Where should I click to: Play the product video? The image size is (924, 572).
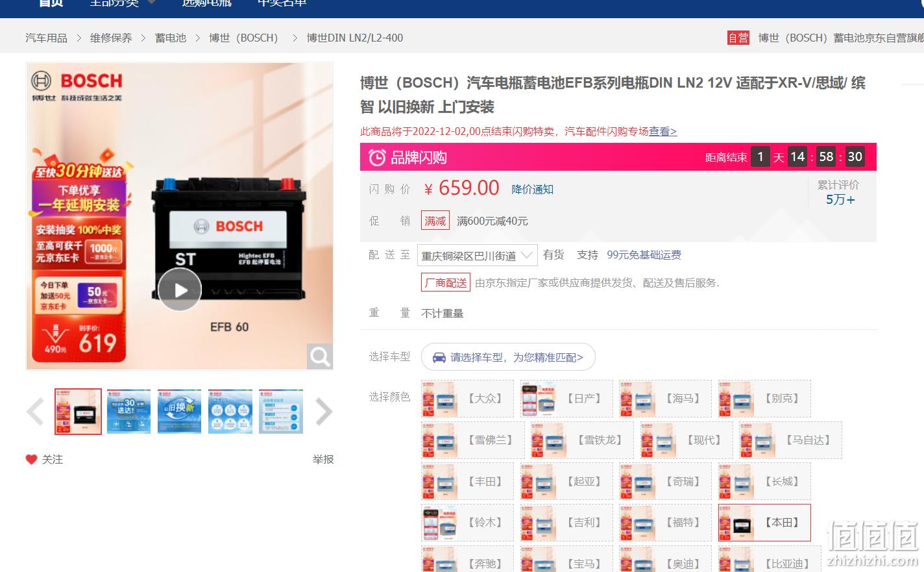point(180,290)
